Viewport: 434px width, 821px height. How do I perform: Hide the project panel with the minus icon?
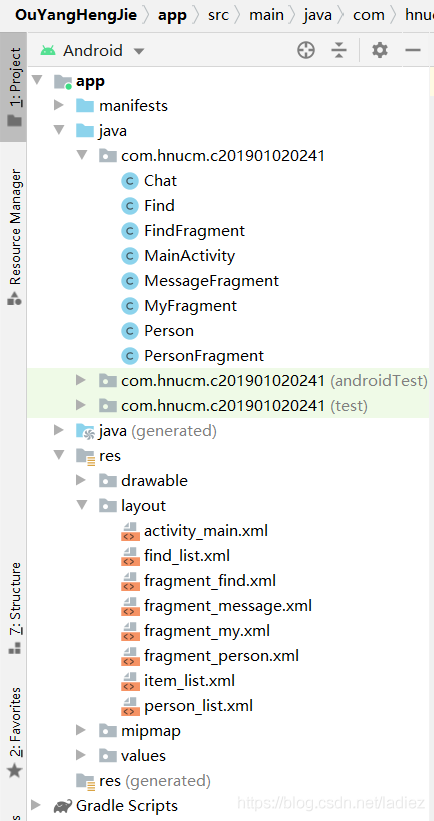(413, 50)
